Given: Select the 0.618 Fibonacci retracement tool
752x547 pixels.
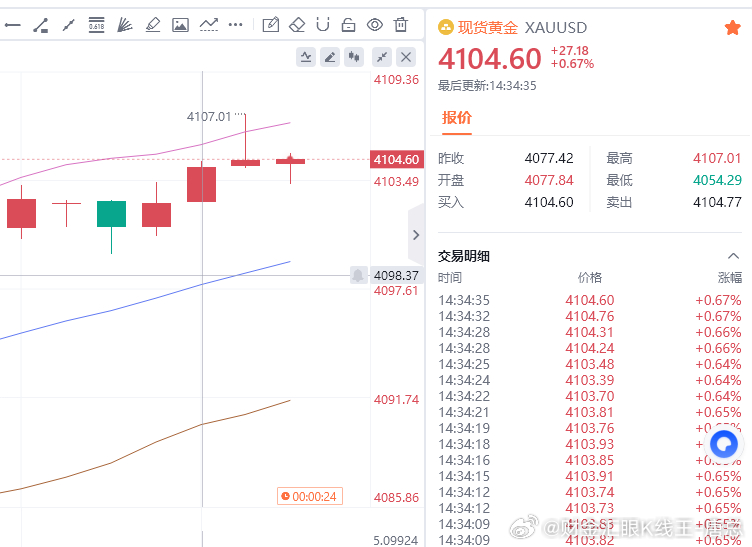Looking at the screenshot, I should pyautogui.click(x=96, y=25).
